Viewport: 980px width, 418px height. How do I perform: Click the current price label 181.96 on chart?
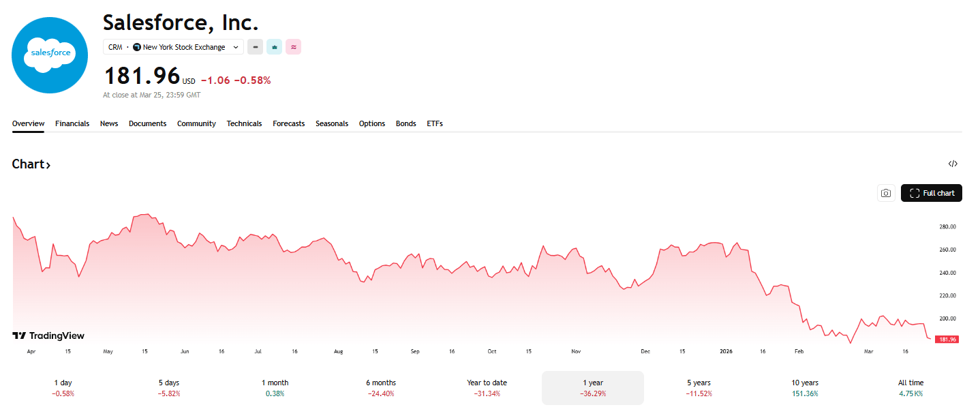(x=949, y=338)
